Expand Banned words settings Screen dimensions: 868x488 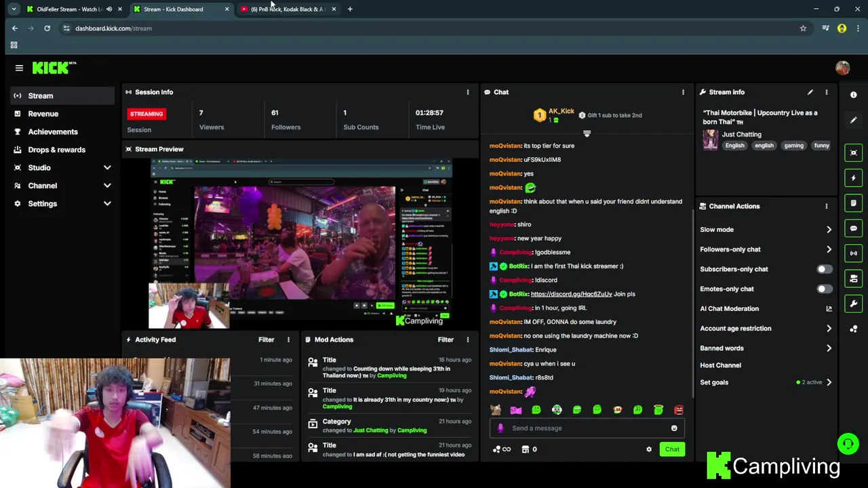pos(829,348)
